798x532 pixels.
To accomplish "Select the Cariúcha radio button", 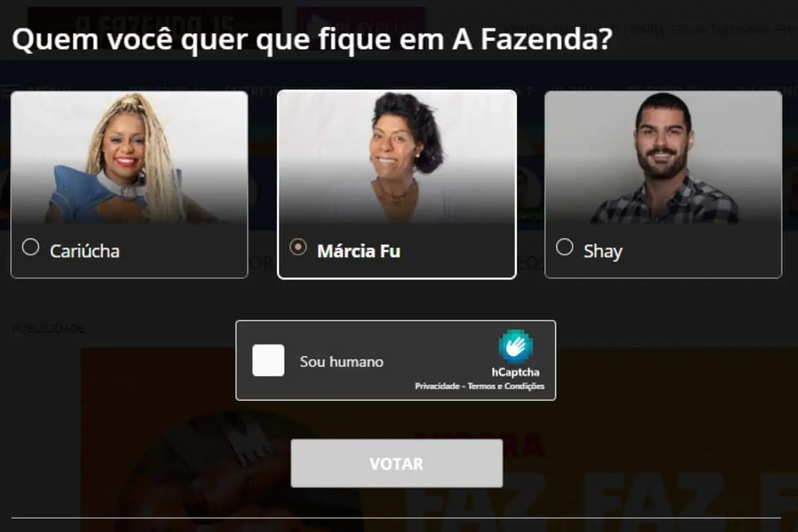I will coord(31,247).
